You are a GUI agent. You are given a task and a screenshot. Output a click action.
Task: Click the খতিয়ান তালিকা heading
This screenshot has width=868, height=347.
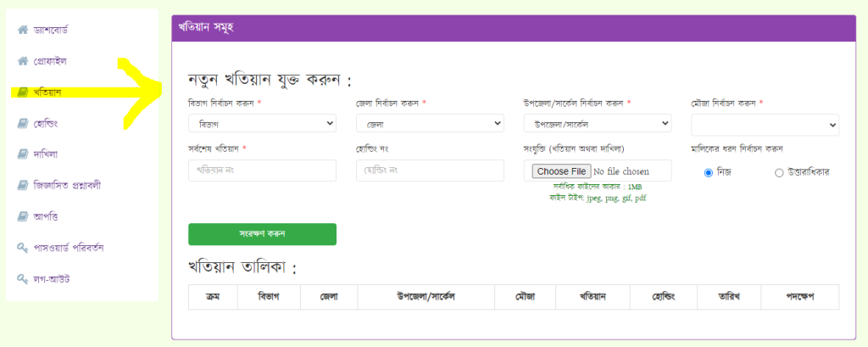[243, 268]
